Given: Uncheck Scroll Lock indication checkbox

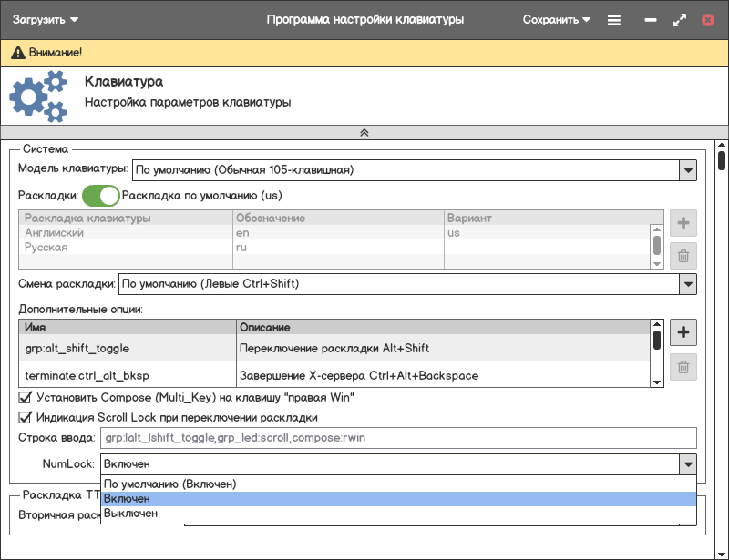Looking at the screenshot, I should click(x=26, y=418).
